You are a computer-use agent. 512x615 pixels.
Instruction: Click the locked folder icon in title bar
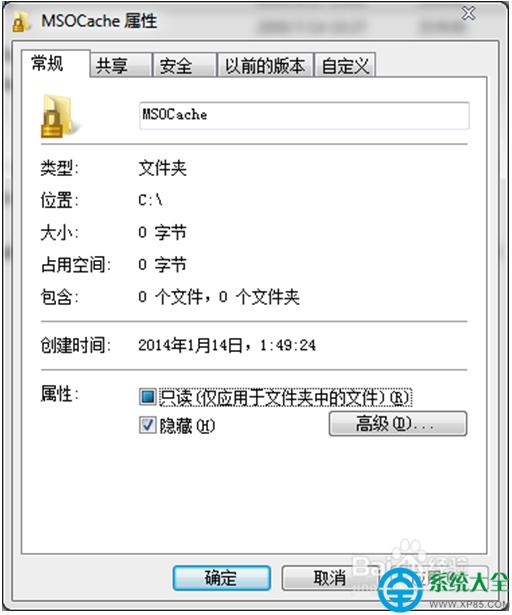[20, 22]
